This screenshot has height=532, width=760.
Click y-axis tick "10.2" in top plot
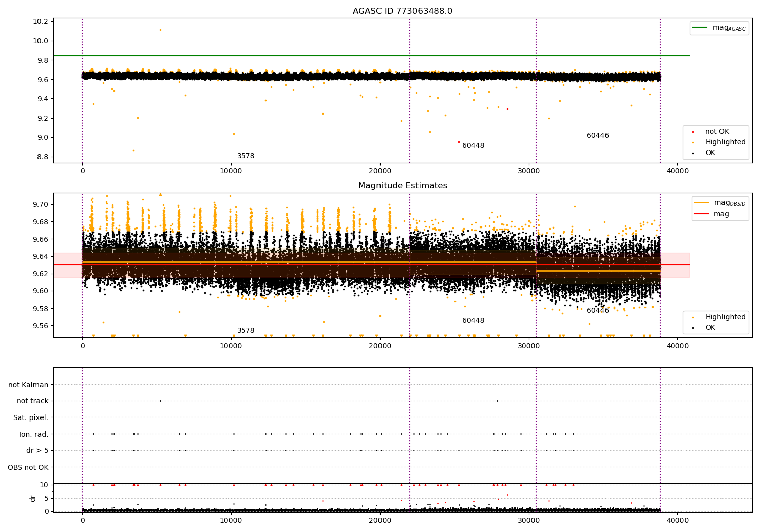[41, 22]
